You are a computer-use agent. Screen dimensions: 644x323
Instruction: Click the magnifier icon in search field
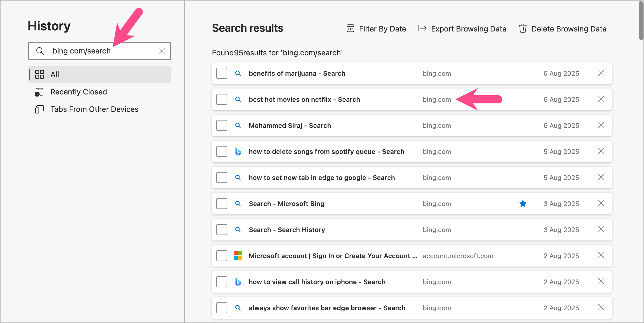click(x=40, y=51)
